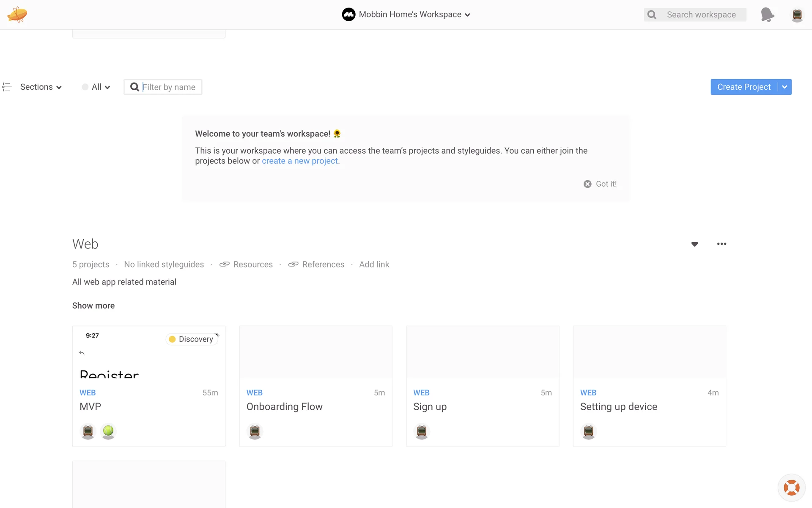
Task: Open the All status filter dropdown
Action: tap(96, 87)
